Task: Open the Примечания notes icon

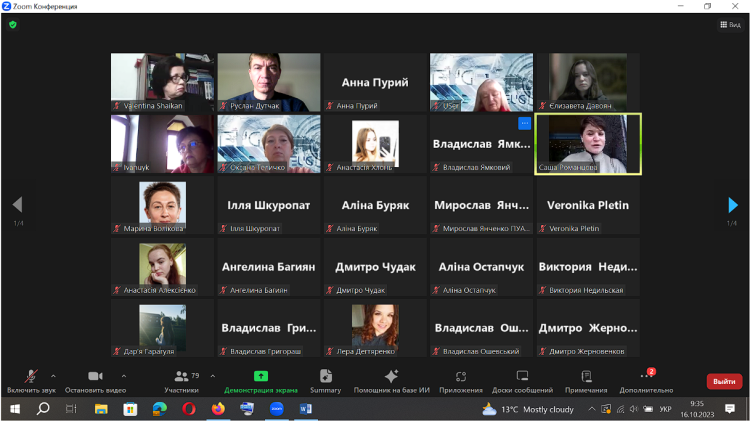Action: pos(586,380)
